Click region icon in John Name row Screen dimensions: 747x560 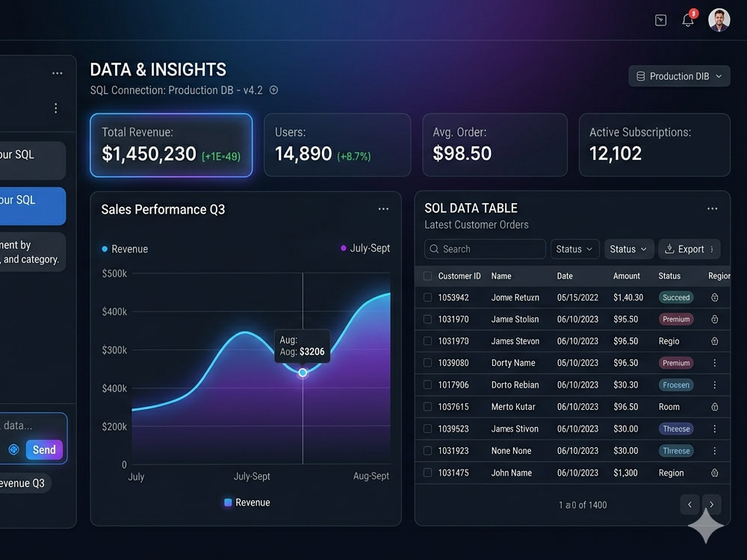click(715, 473)
